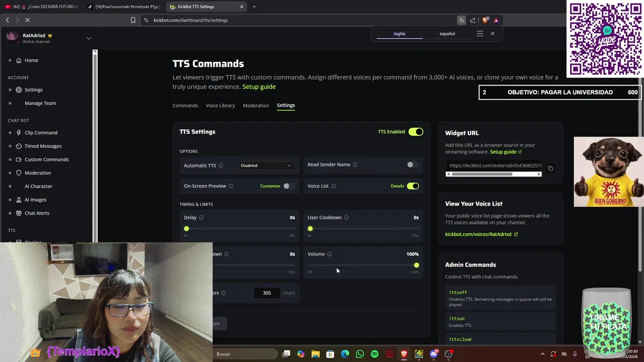Click the Brave Rewards triangle icon
This screenshot has height=362, width=644.
point(496,20)
